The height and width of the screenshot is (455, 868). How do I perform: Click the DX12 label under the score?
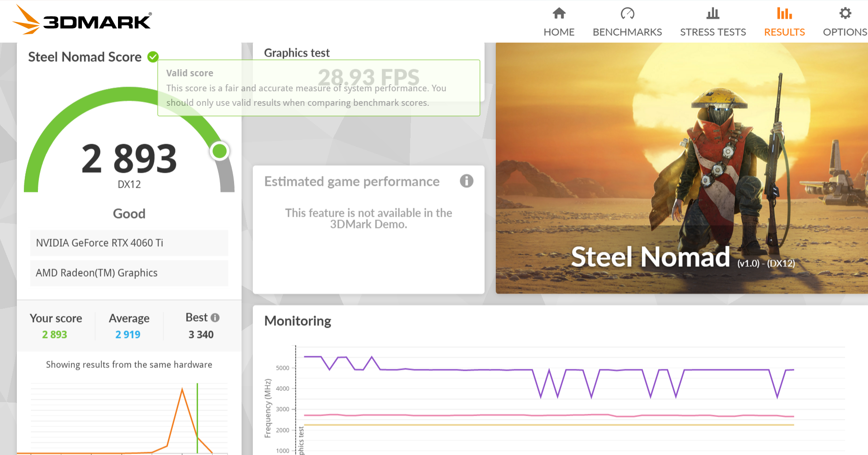coord(129,184)
